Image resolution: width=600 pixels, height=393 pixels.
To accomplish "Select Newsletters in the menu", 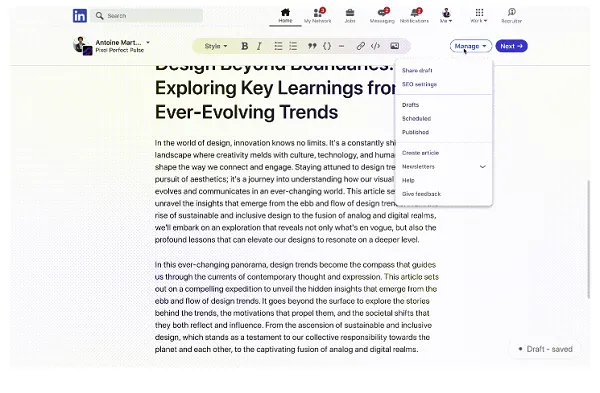I will 418,167.
